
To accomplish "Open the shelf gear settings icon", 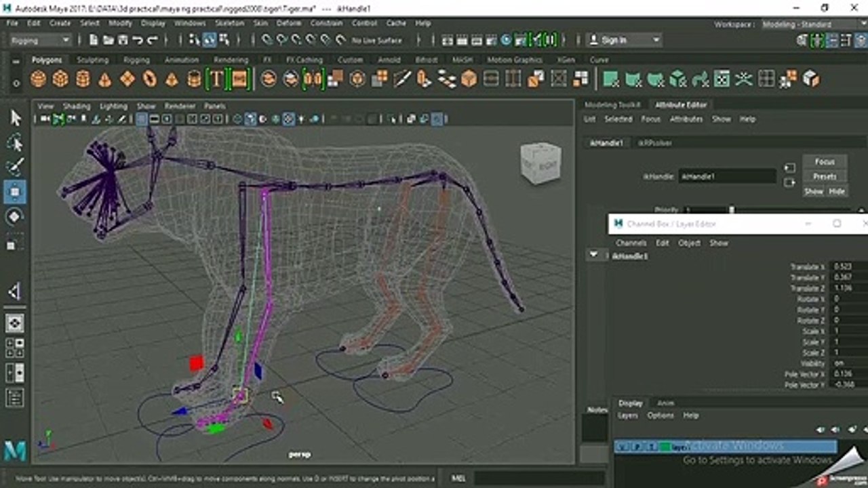I will click(16, 83).
